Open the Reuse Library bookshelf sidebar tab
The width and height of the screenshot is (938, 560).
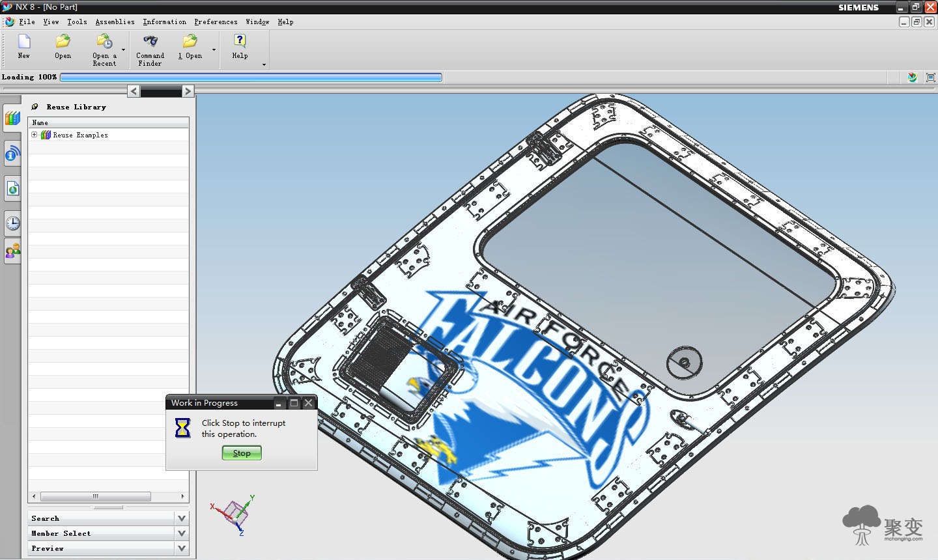click(12, 118)
